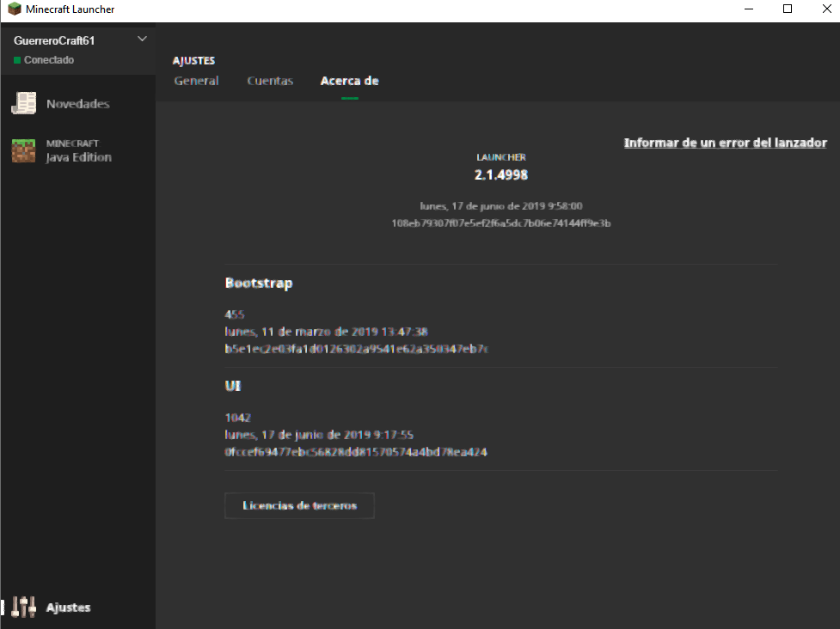The width and height of the screenshot is (840, 629).
Task: Close the Minecraft Launcher window
Action: click(826, 9)
